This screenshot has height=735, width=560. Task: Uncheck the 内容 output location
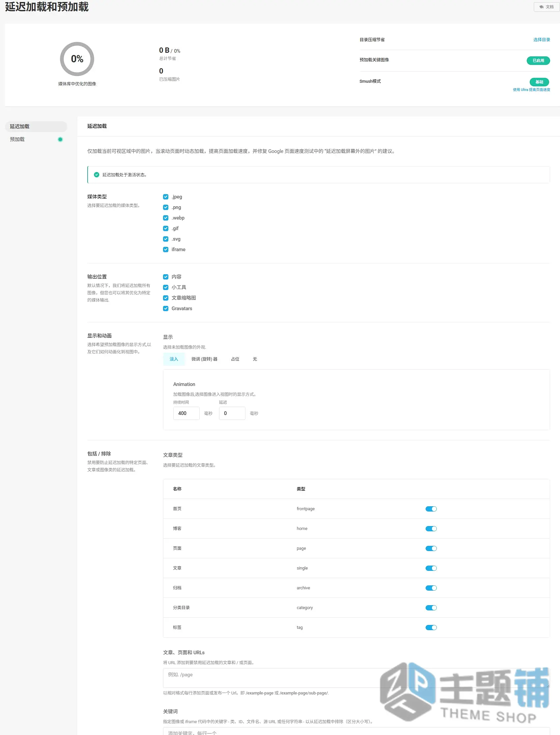tap(166, 277)
